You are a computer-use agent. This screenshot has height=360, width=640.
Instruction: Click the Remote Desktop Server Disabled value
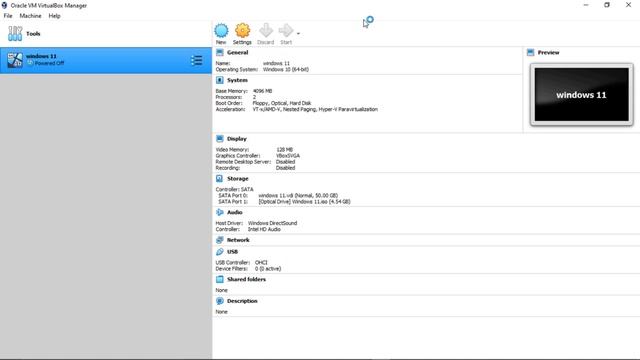point(285,162)
